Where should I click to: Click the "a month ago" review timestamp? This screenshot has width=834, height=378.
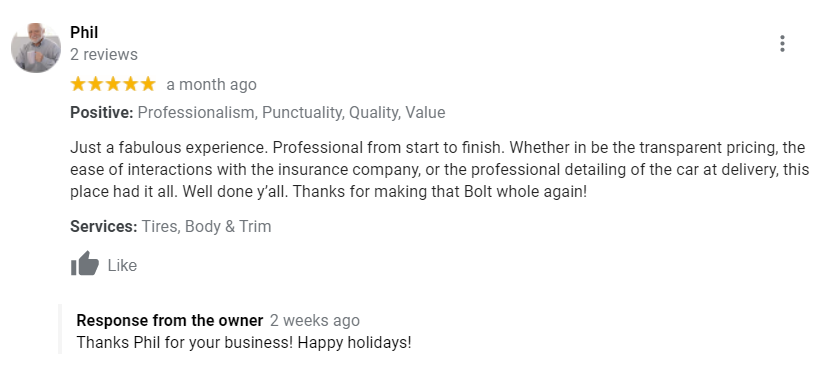click(212, 85)
